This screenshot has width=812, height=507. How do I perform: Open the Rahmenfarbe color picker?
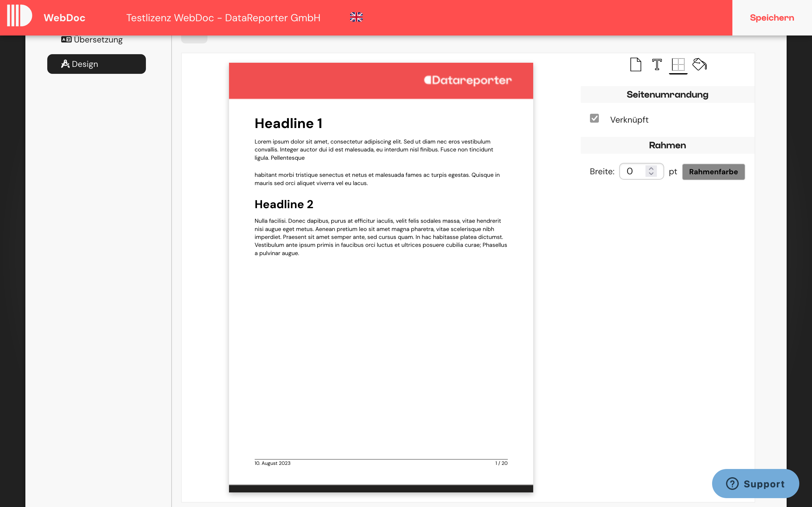point(713,171)
